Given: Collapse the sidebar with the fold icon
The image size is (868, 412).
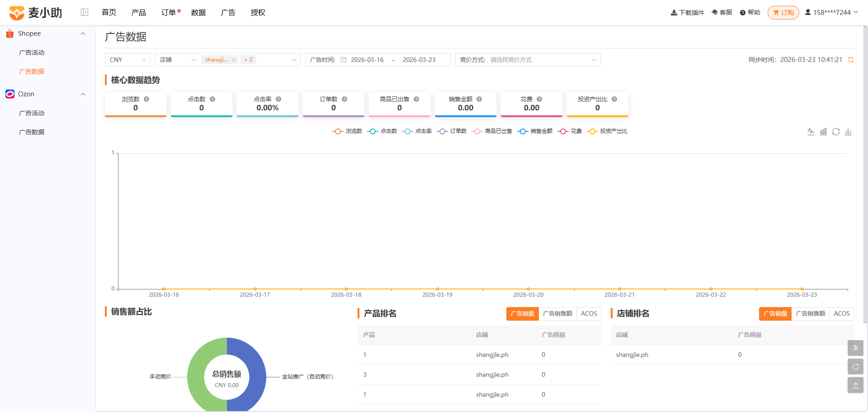Looking at the screenshot, I should pyautogui.click(x=85, y=12).
